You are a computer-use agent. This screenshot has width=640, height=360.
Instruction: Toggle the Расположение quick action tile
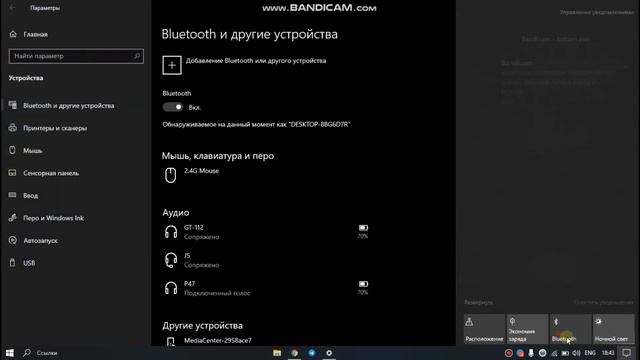tap(484, 329)
